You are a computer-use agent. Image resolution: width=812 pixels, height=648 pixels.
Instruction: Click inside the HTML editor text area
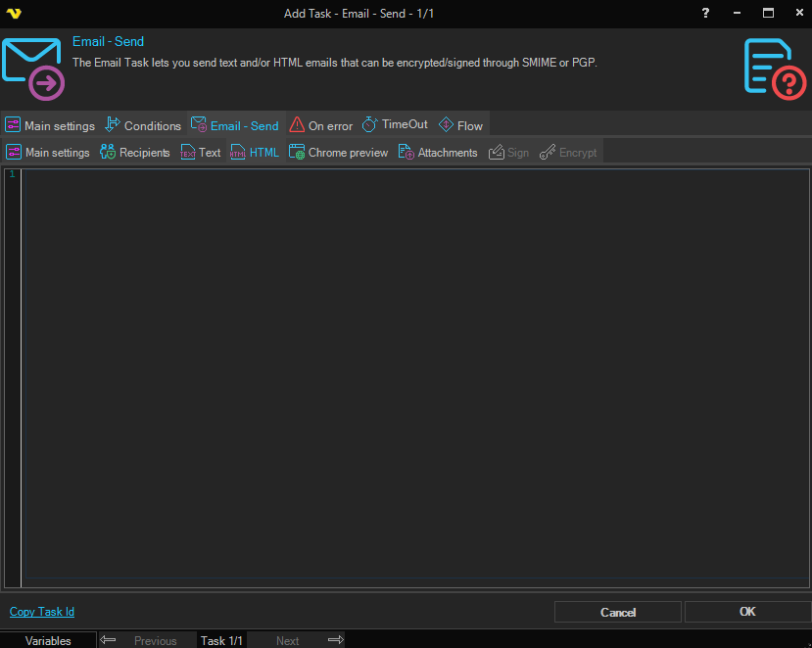[x=411, y=372]
